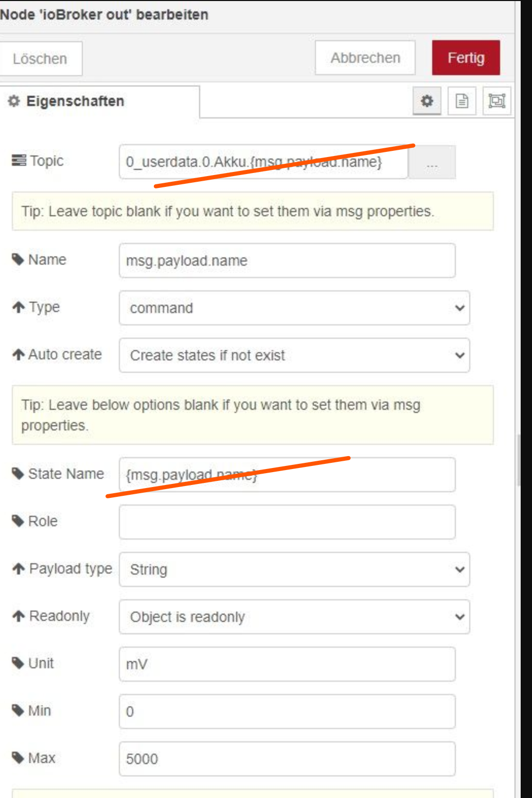
Task: Focus the Unit field containing mV
Action: tap(287, 664)
